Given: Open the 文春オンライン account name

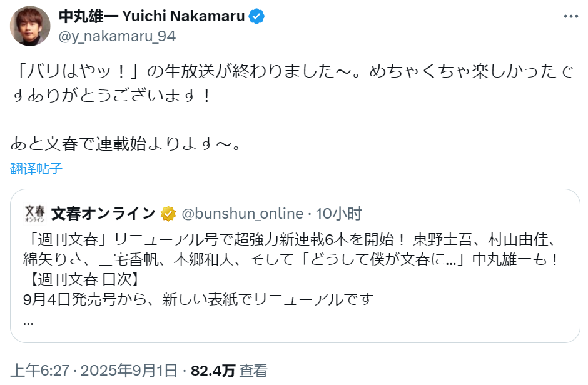Looking at the screenshot, I should click(x=103, y=214).
